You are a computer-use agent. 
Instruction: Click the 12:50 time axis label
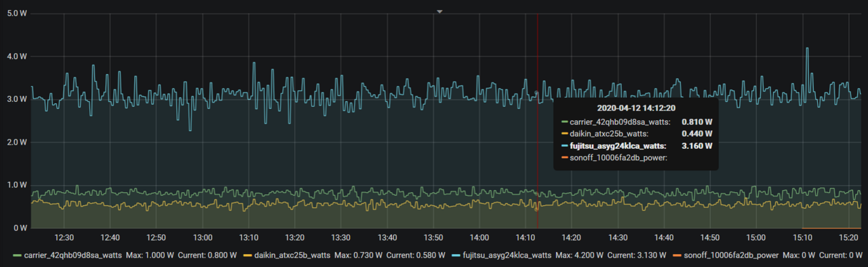coord(157,238)
